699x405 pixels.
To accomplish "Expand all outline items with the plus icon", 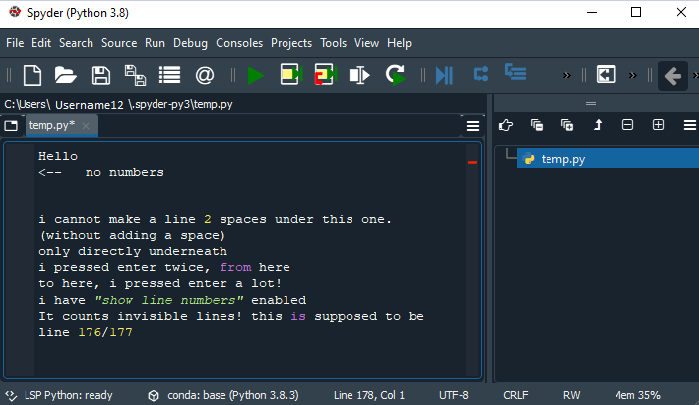I will [658, 125].
